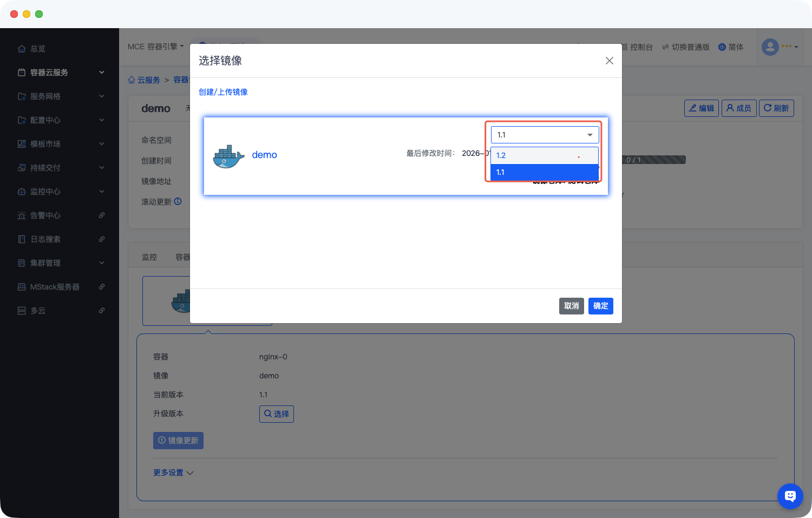Image resolution: width=812 pixels, height=518 pixels.
Task: Choose highlighted 1.1 version option
Action: (x=544, y=172)
